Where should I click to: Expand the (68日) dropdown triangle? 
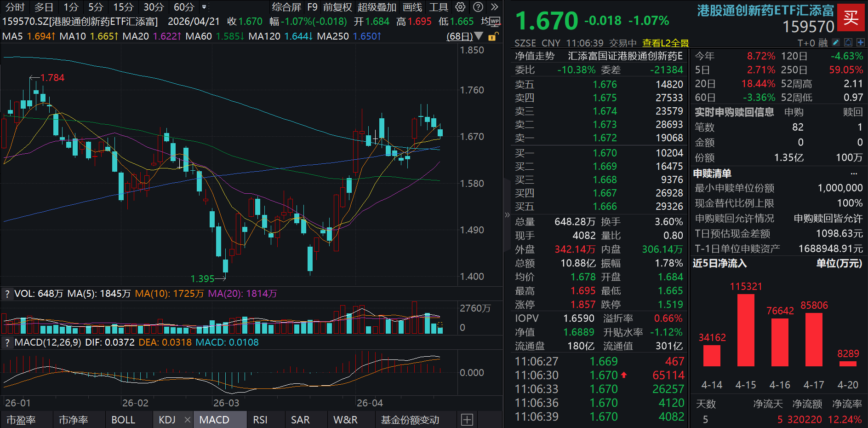[478, 36]
